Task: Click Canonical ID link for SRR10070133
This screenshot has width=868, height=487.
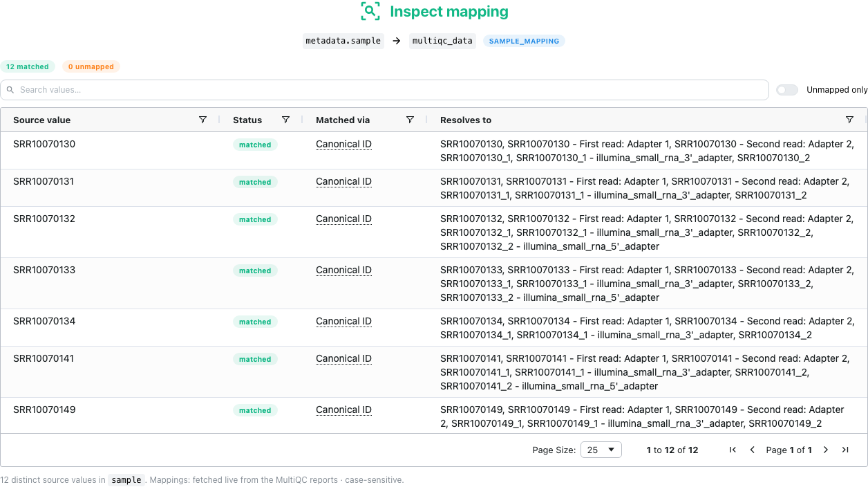Action: [x=343, y=270]
